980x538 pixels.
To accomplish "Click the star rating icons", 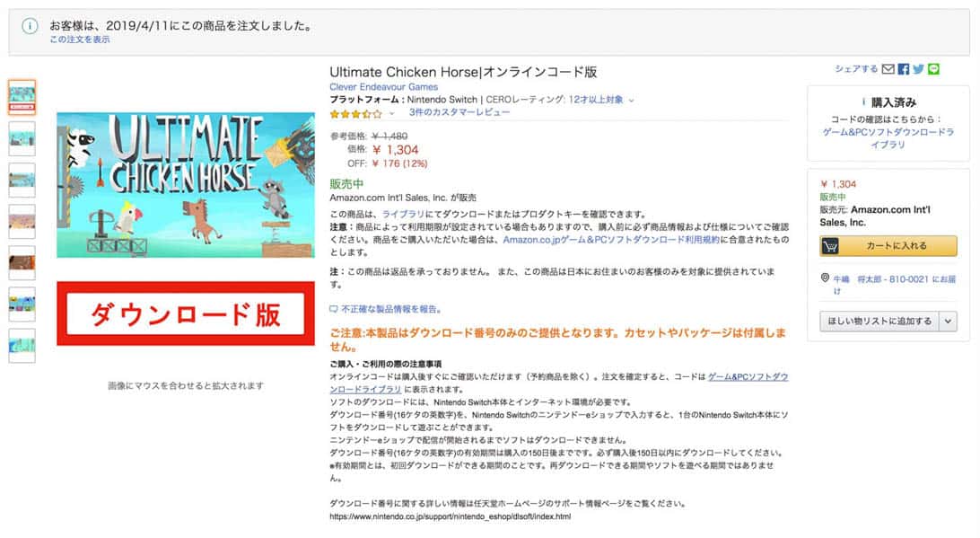I will (x=355, y=114).
